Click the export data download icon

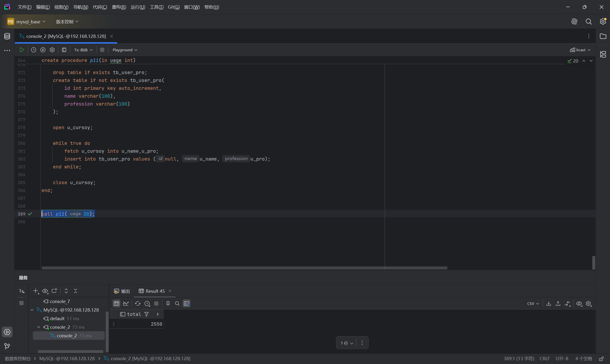pyautogui.click(x=549, y=303)
